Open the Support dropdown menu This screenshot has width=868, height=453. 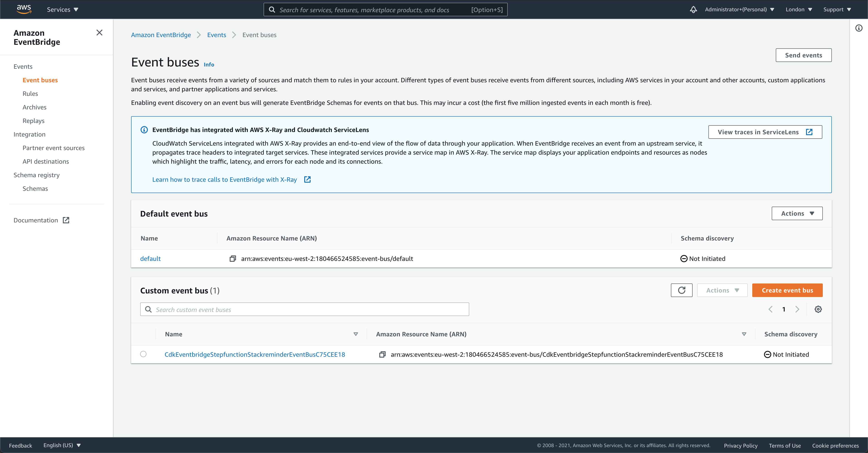pos(837,9)
